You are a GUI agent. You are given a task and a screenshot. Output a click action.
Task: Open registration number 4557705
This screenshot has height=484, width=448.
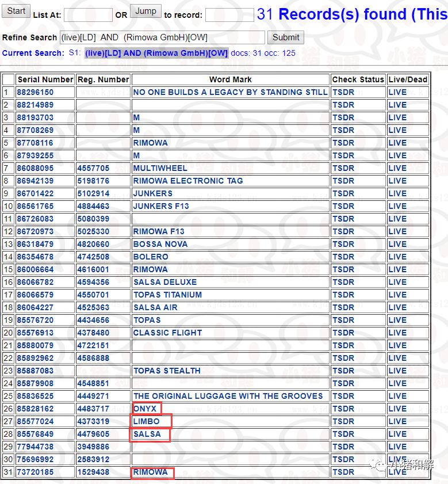pos(93,168)
